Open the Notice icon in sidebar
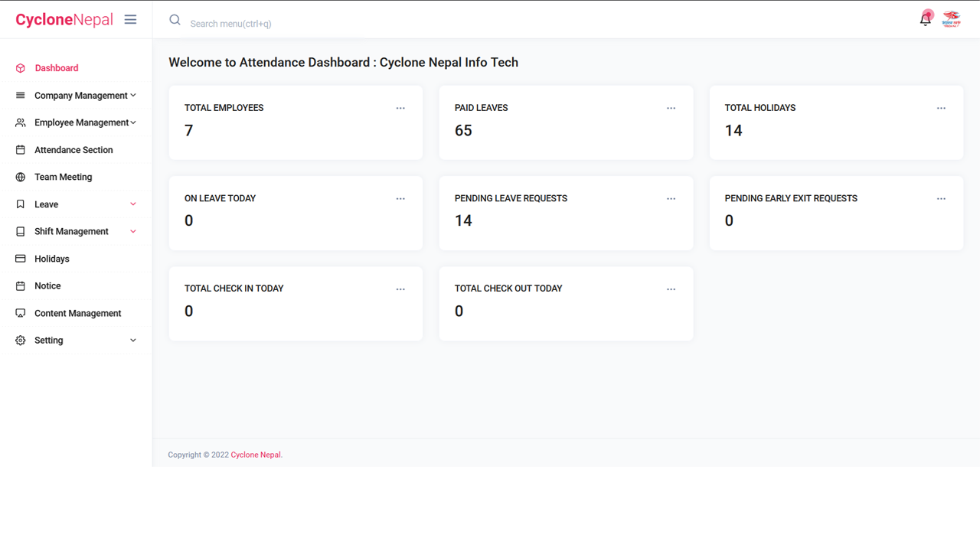This screenshot has width=980, height=551. (x=19, y=285)
